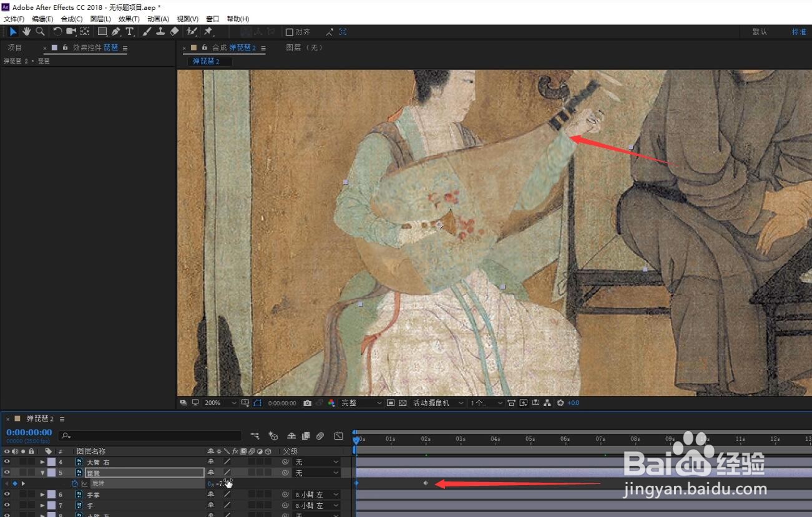Click the layer search field in timeline
Screen dimensions: 812x517
[150, 435]
